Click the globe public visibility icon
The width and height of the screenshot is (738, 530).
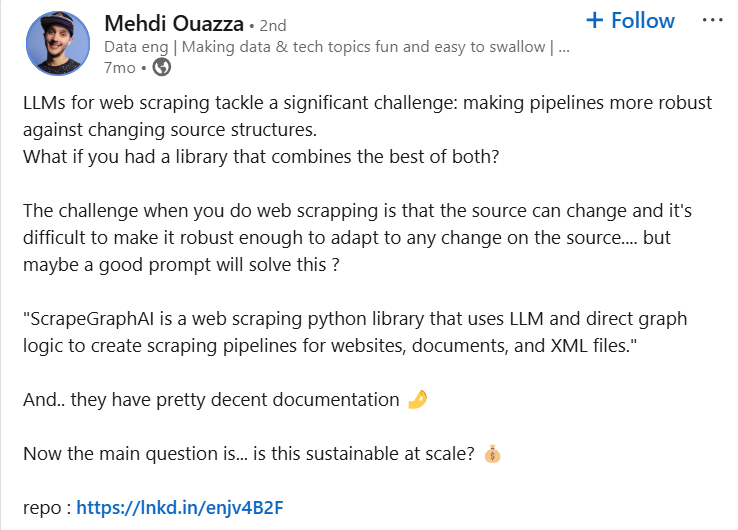point(161,68)
